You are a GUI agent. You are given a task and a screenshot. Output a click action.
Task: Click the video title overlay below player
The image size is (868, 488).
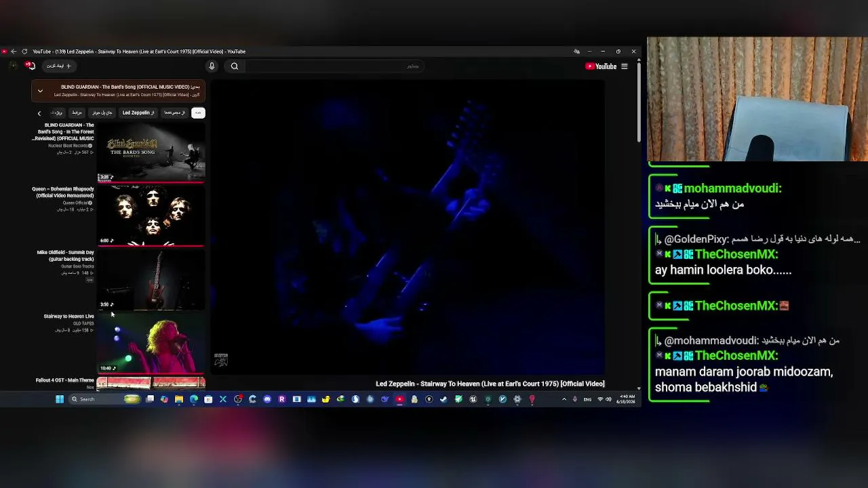point(490,384)
